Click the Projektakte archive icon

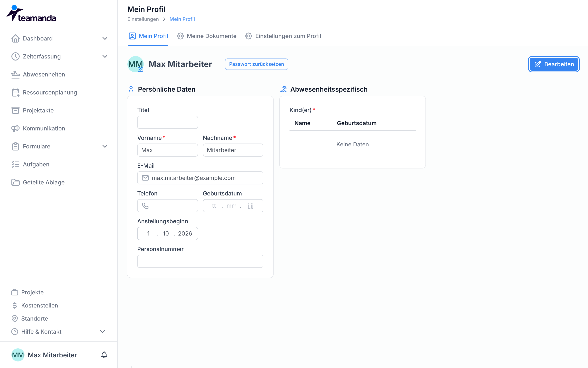pyautogui.click(x=15, y=110)
